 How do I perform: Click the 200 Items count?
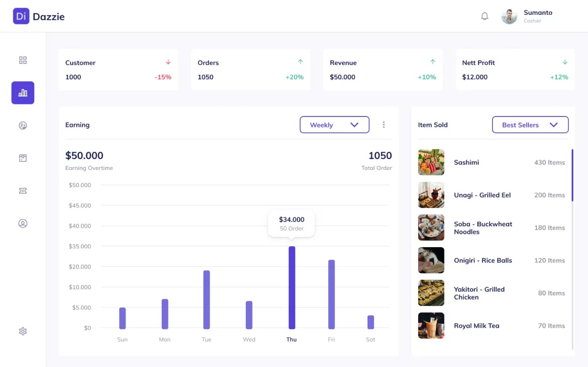click(x=549, y=195)
